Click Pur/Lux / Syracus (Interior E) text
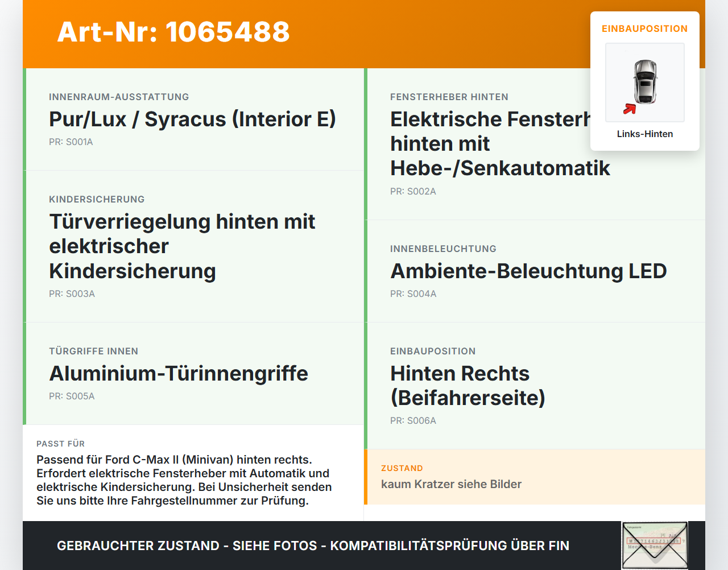Viewport: 728px width, 570px height. [192, 119]
